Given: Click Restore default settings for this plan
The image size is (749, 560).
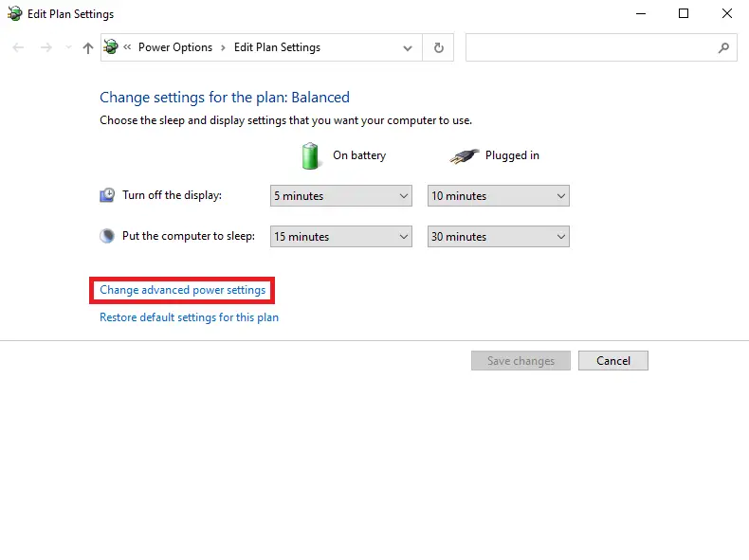Looking at the screenshot, I should (190, 317).
